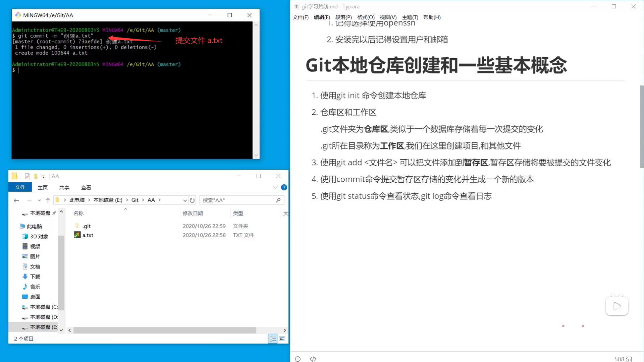This screenshot has width=644, height=362.
Task: Open the address bar history dropdown
Action: click(185, 200)
